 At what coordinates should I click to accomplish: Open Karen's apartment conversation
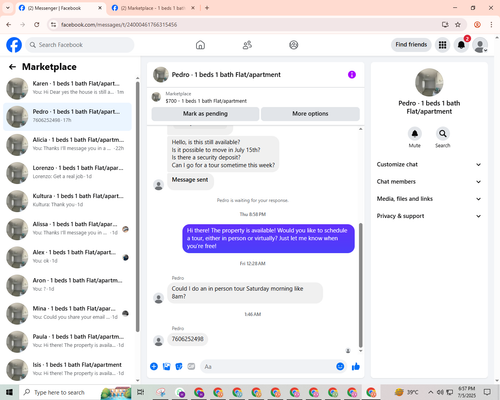coord(67,88)
